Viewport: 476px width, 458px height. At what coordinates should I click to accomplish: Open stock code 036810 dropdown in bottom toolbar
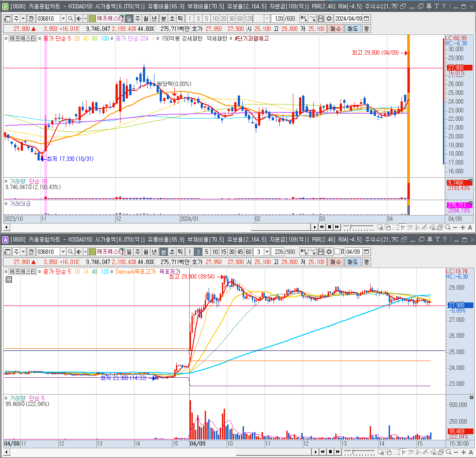(x=63, y=252)
